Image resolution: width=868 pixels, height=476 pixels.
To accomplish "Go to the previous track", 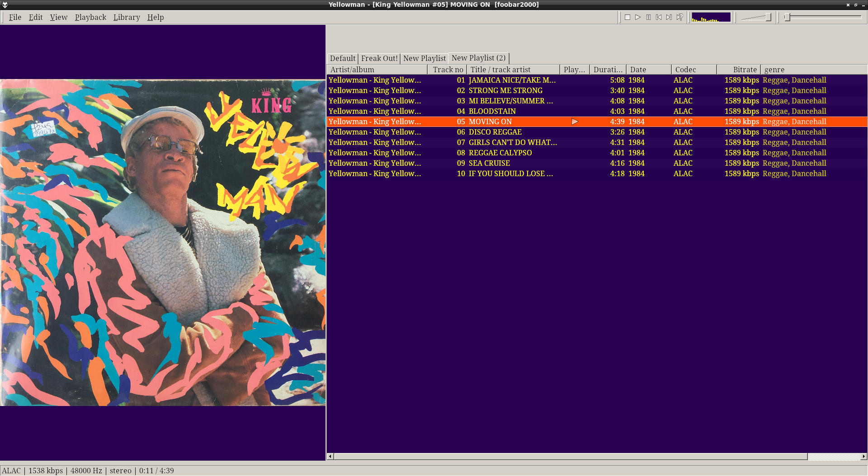I will tap(659, 17).
